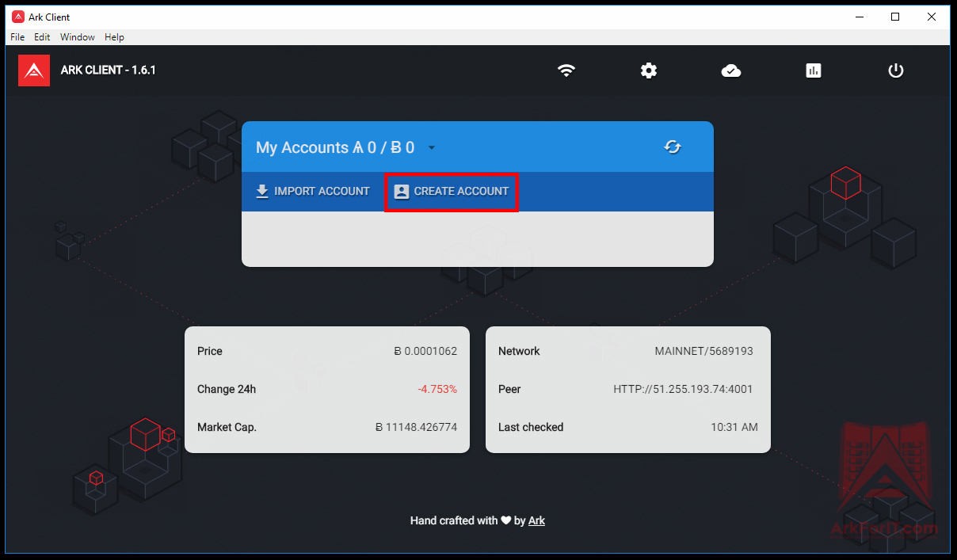Open the Edit menu

[42, 37]
